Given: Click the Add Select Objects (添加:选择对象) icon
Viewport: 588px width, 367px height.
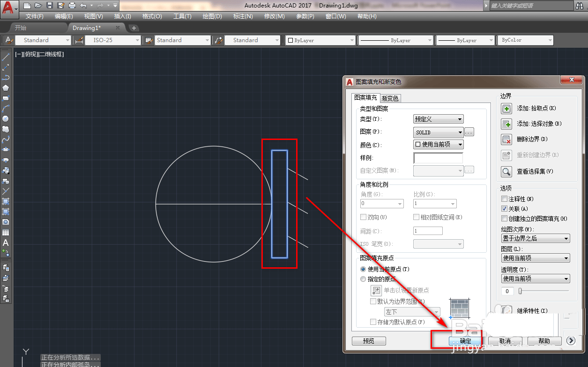Looking at the screenshot, I should pyautogui.click(x=506, y=124).
